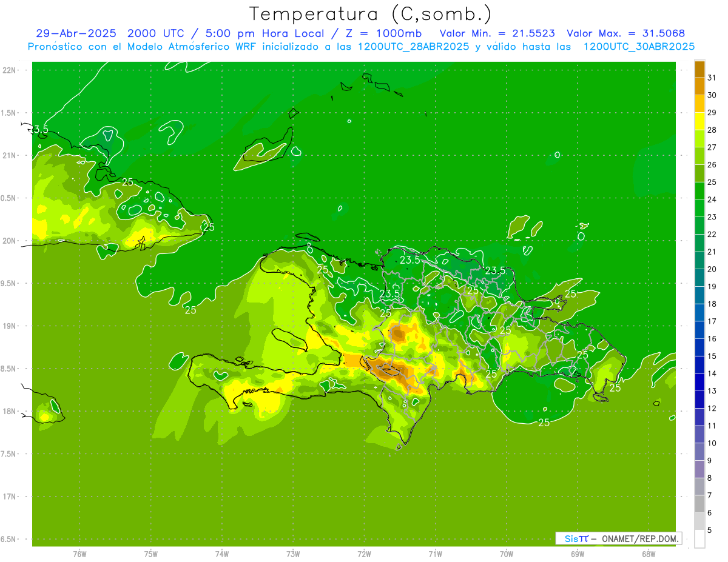The image size is (728, 562).
Task: Click the 19N latitude axis label
Action: click(x=10, y=326)
